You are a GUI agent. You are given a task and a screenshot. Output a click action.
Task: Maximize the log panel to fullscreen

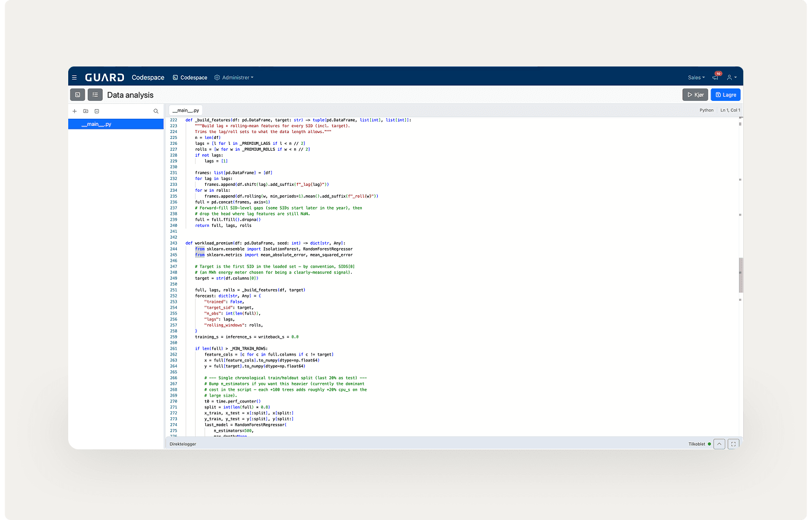click(734, 444)
